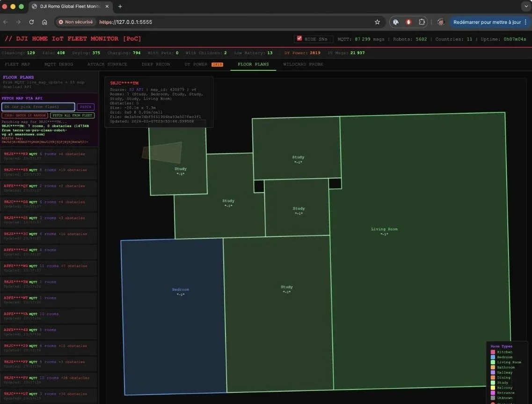Click the browser forward arrow
This screenshot has height=404, width=532.
(18, 22)
